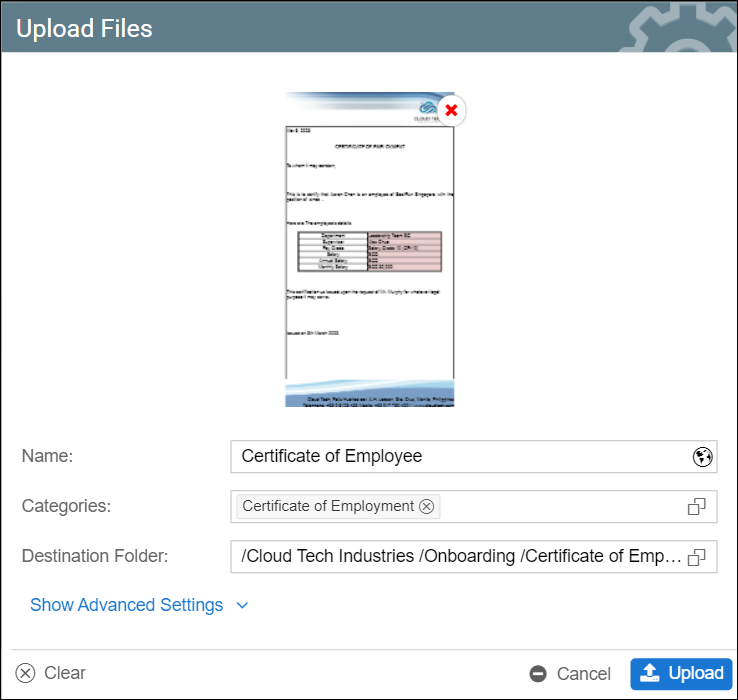
Task: Click the Cancel minus-circle icon
Action: pyautogui.click(x=538, y=674)
